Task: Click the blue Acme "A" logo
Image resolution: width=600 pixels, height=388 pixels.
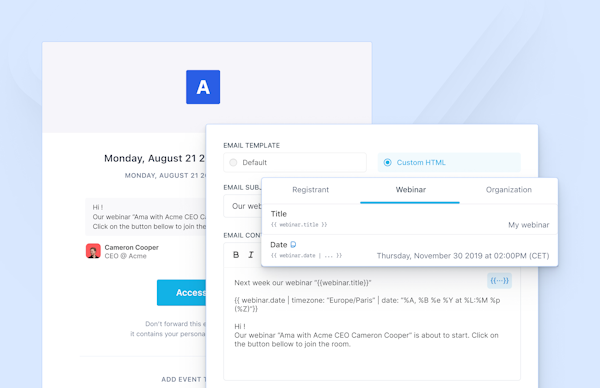Action: 203,87
